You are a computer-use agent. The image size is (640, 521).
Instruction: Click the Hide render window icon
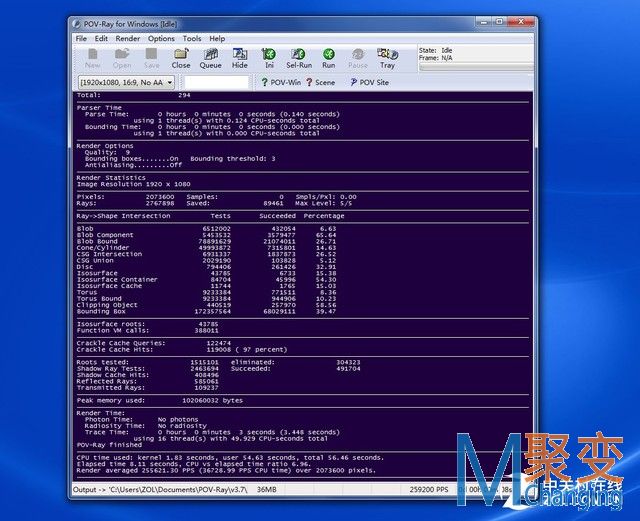click(x=240, y=58)
